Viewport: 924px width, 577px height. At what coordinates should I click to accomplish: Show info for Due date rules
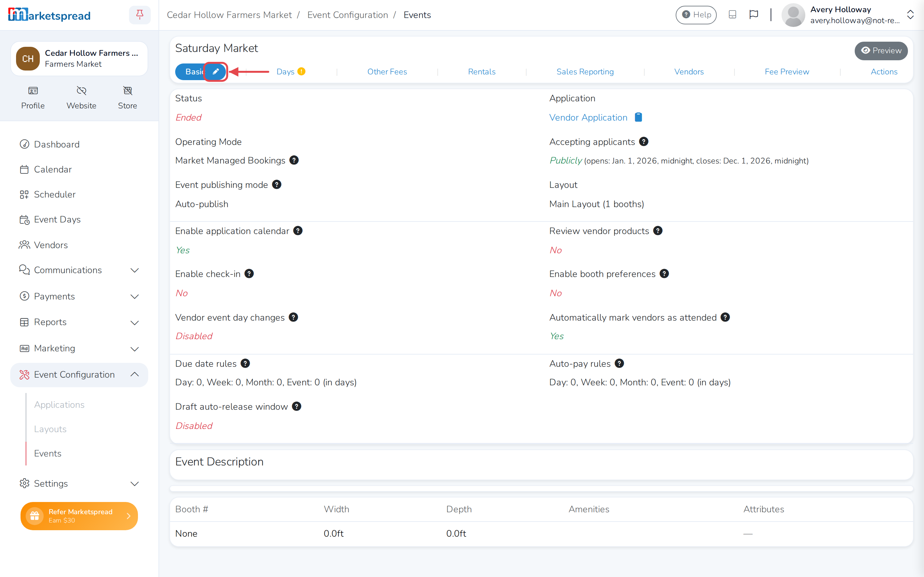click(x=245, y=363)
